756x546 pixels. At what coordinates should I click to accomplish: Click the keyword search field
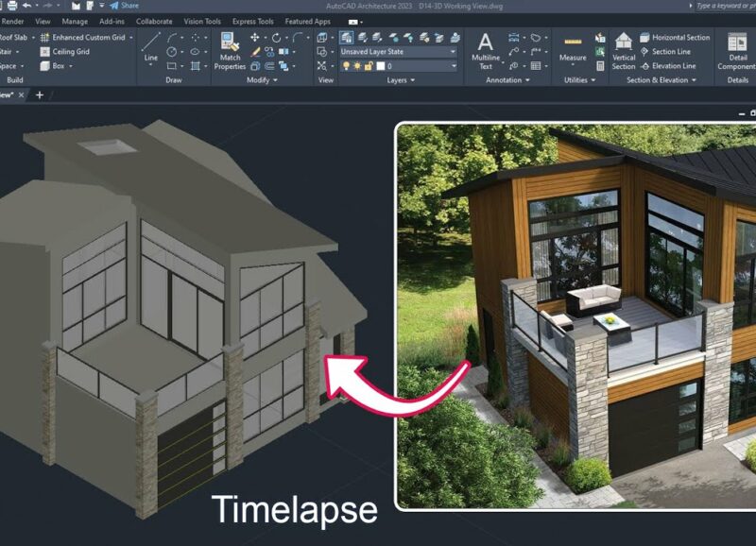pos(726,6)
